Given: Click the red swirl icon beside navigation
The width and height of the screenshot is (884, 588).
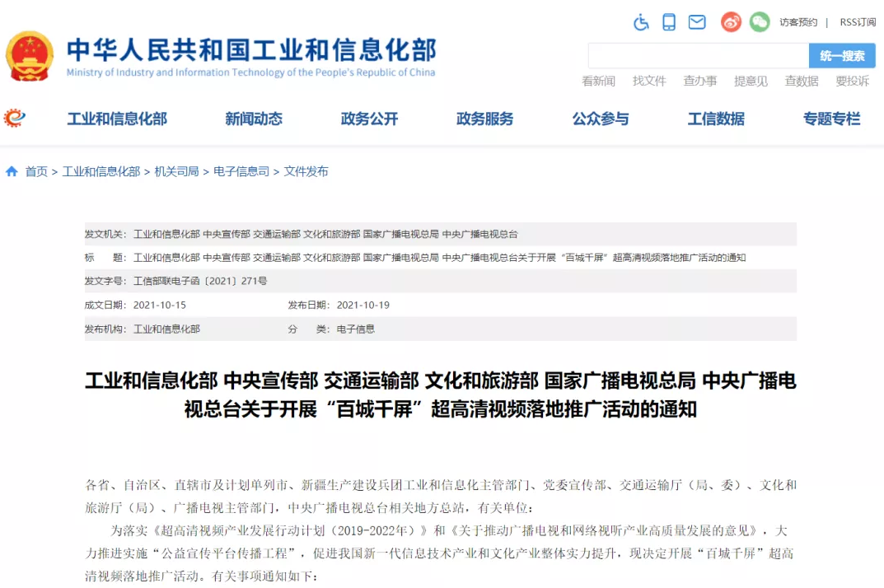Looking at the screenshot, I should click(x=15, y=118).
